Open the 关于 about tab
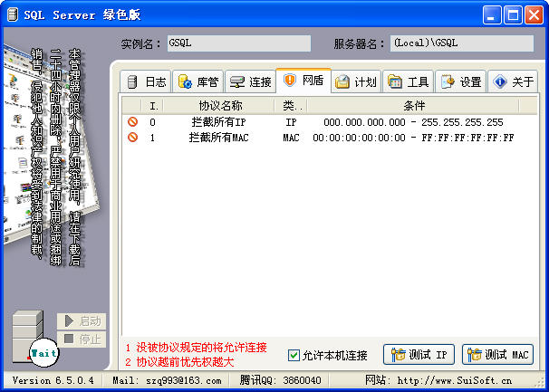Screen dimensions: 549x392 click(513, 81)
